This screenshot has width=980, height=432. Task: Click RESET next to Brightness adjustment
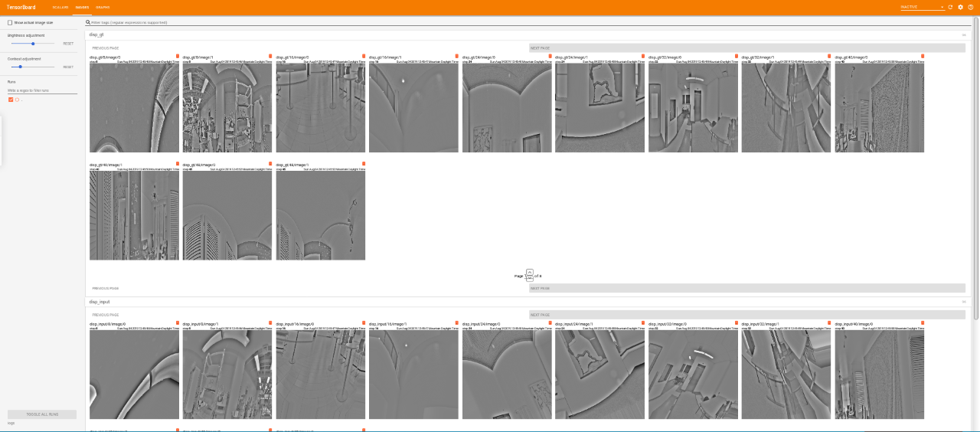tap(68, 44)
